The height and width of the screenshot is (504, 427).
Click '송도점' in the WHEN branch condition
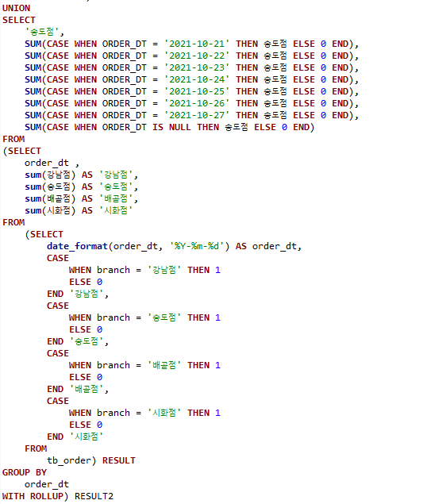164,317
